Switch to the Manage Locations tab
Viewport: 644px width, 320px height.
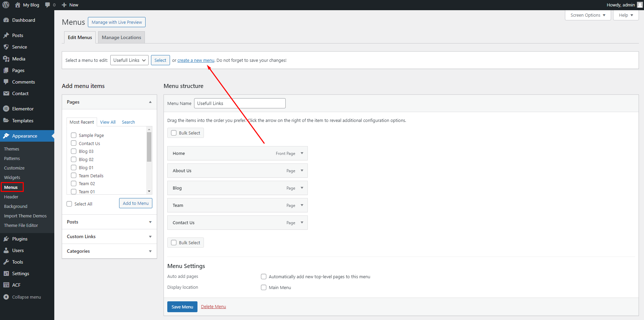coord(121,37)
